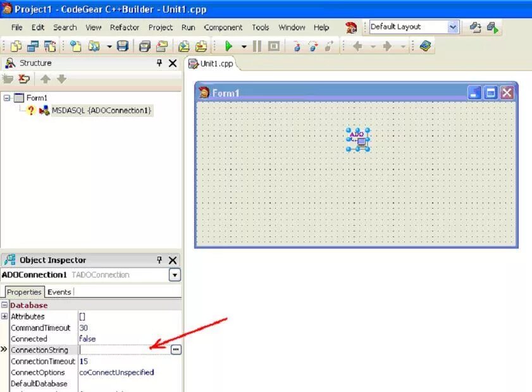Open the View menu
Image resolution: width=532 pixels, height=392 pixels.
(93, 27)
